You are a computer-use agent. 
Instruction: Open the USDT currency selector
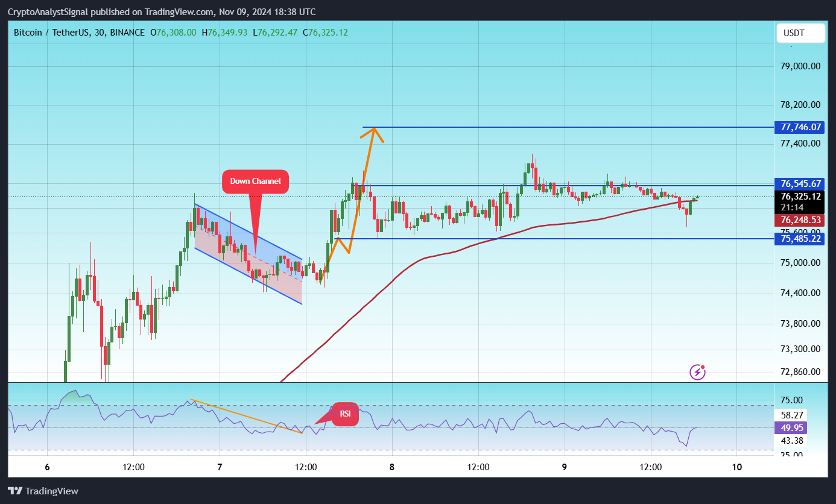800,33
